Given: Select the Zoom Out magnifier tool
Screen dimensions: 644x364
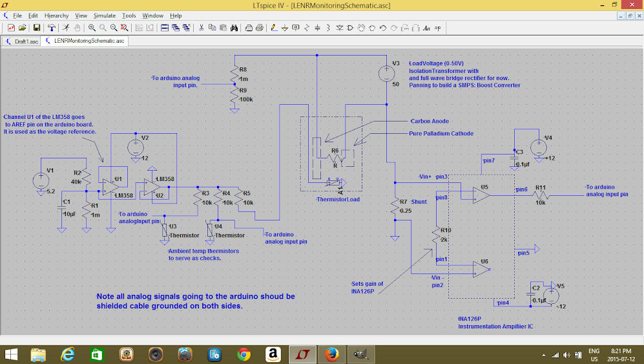Looking at the screenshot, I should tap(113, 28).
